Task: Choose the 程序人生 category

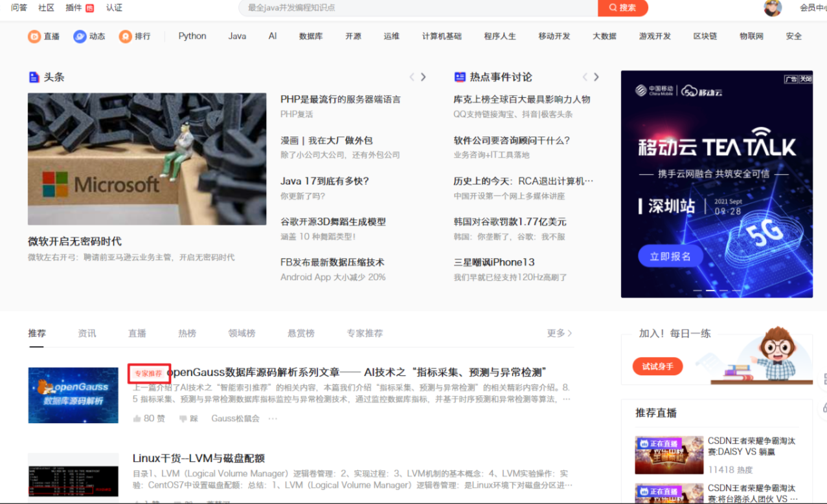Action: click(x=500, y=36)
